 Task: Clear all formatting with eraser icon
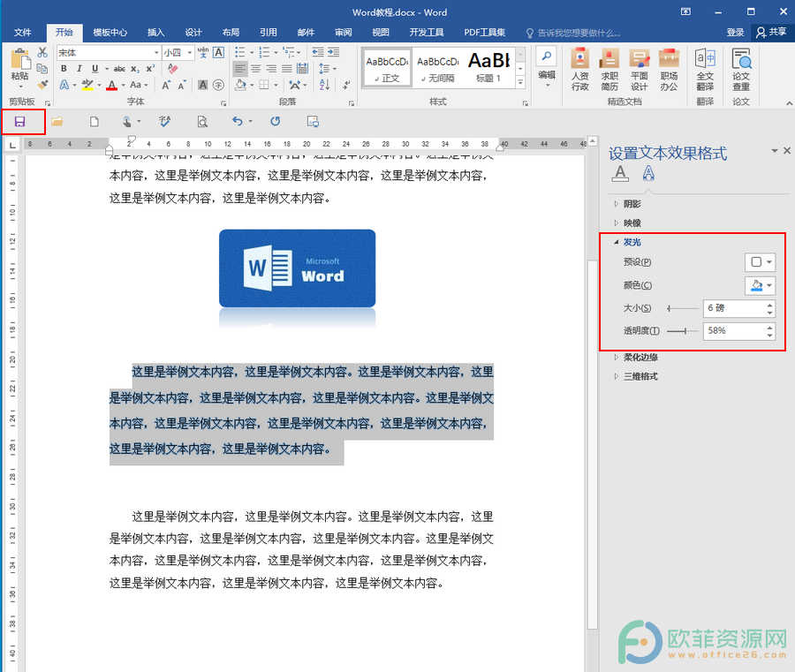(173, 68)
